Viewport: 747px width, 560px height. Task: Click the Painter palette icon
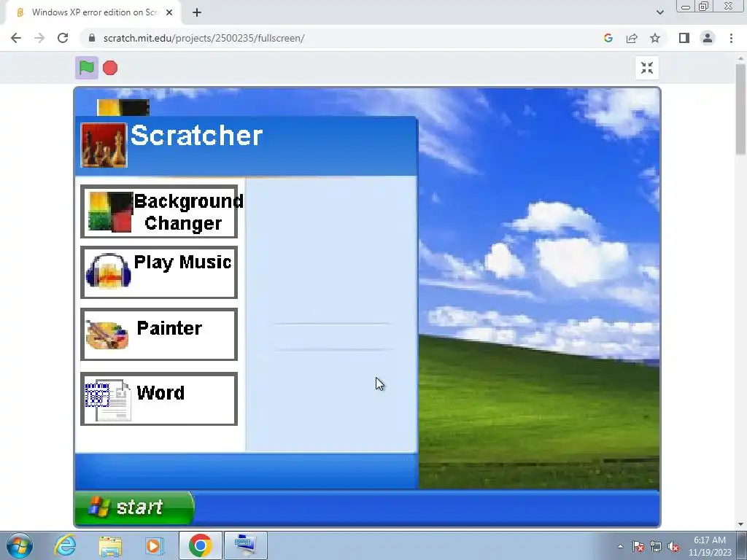107,335
